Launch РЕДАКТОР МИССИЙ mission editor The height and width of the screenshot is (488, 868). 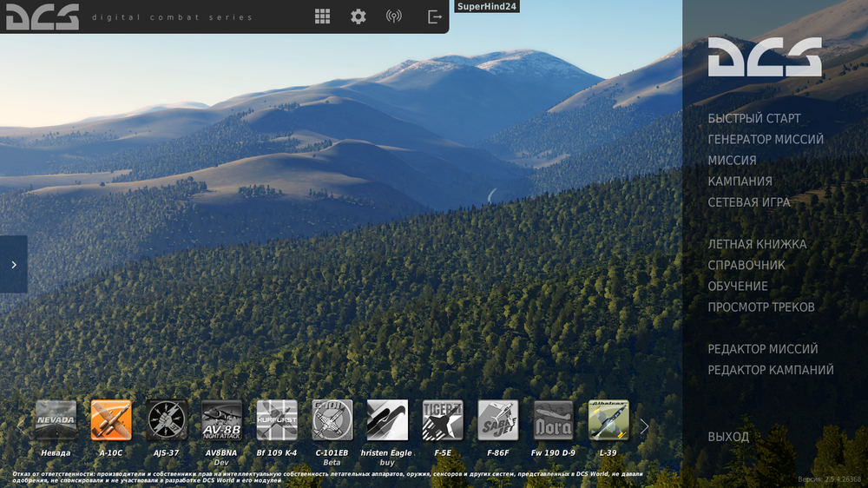tap(762, 350)
